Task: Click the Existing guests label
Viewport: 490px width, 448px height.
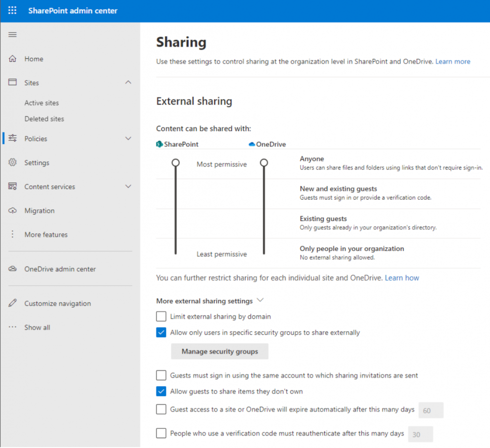Action: (x=323, y=219)
